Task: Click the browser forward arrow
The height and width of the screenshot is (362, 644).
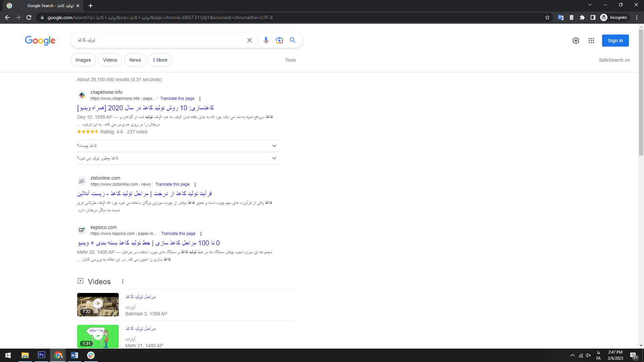Action: click(18, 17)
